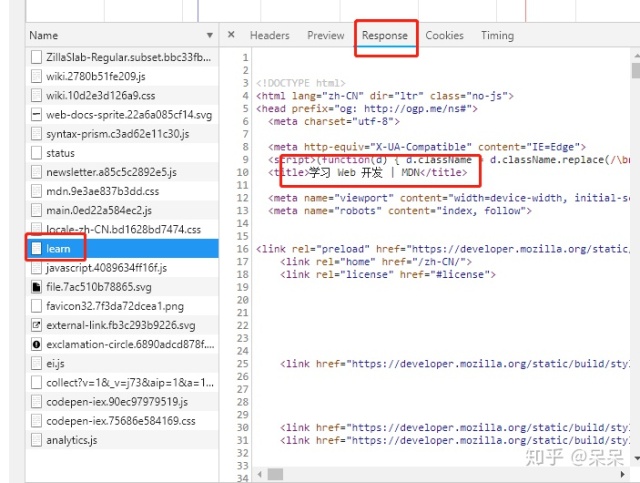Select newsletter.a85c5c2892e5.js request

tap(111, 172)
